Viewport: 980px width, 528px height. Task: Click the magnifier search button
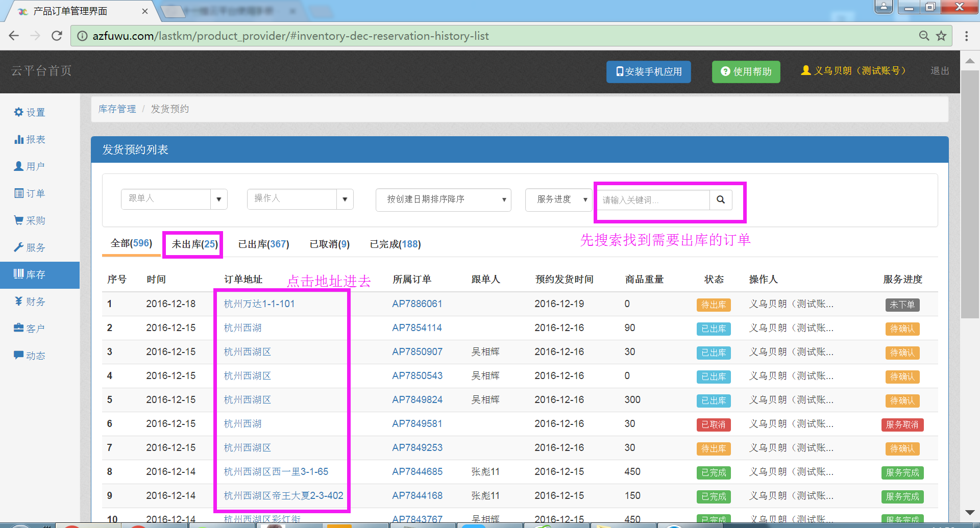(721, 200)
